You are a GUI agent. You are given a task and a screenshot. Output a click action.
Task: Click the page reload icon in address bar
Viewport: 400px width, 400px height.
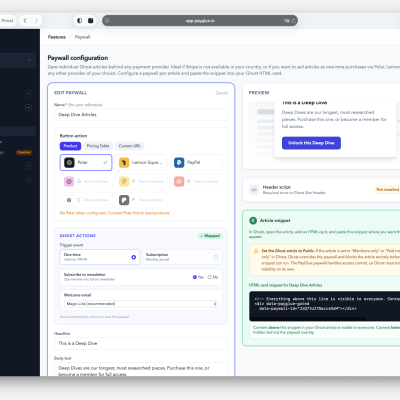coord(294,21)
